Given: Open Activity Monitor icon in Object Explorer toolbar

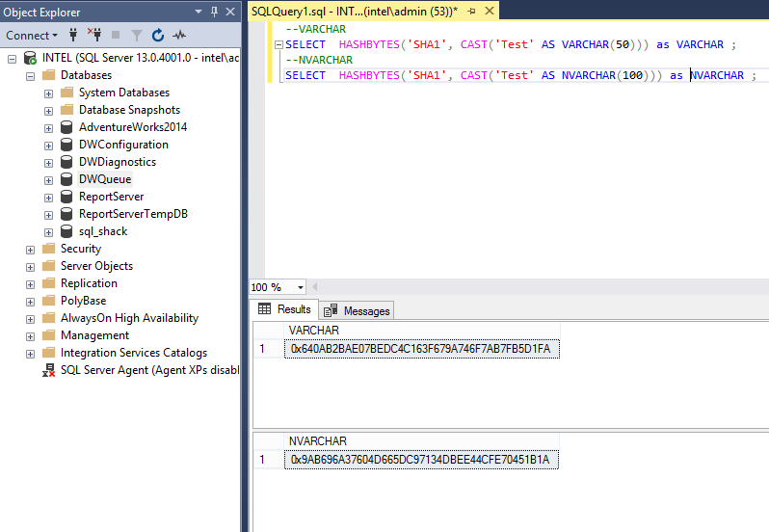Looking at the screenshot, I should [179, 36].
